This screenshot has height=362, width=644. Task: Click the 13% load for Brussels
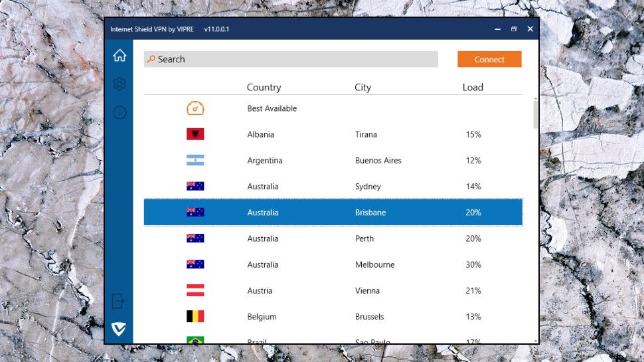tap(473, 317)
